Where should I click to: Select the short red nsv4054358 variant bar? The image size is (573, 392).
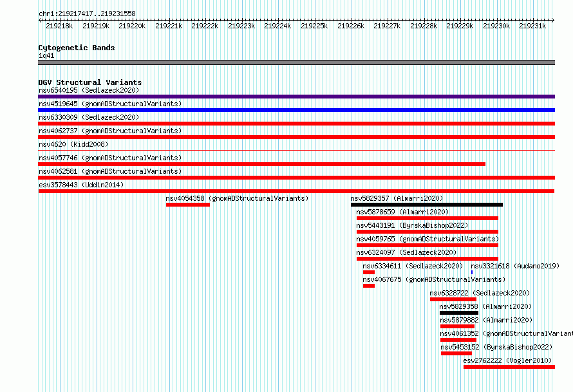click(x=188, y=205)
